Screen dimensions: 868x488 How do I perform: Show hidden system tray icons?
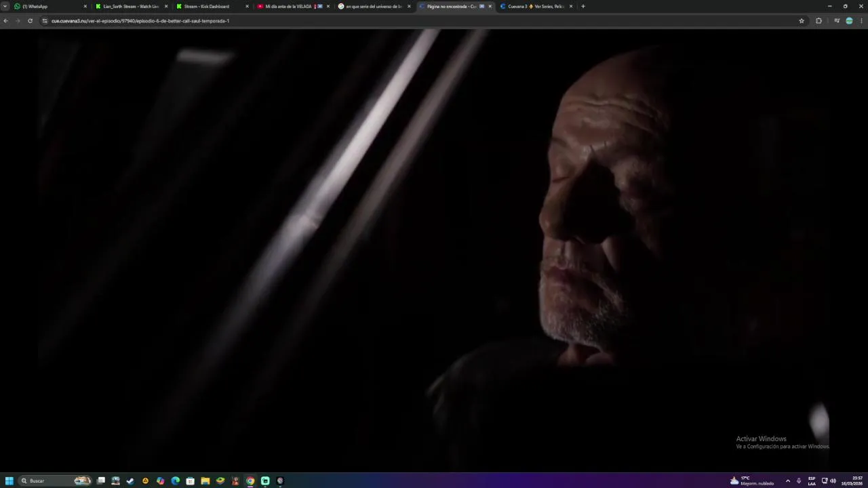tap(788, 481)
